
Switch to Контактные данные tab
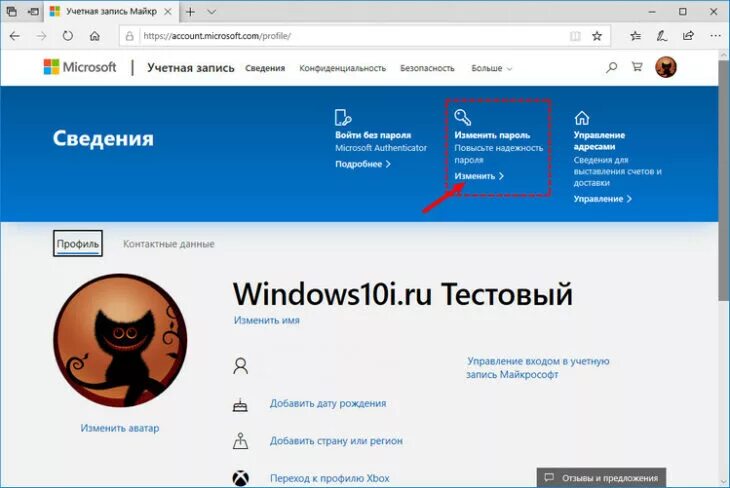tap(169, 244)
